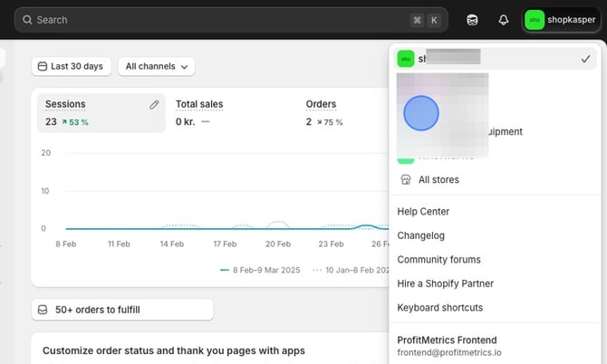Click the 10 Jan–8 Feb legend entry
Image resolution: width=607 pixels, height=364 pixels.
pyautogui.click(x=351, y=270)
